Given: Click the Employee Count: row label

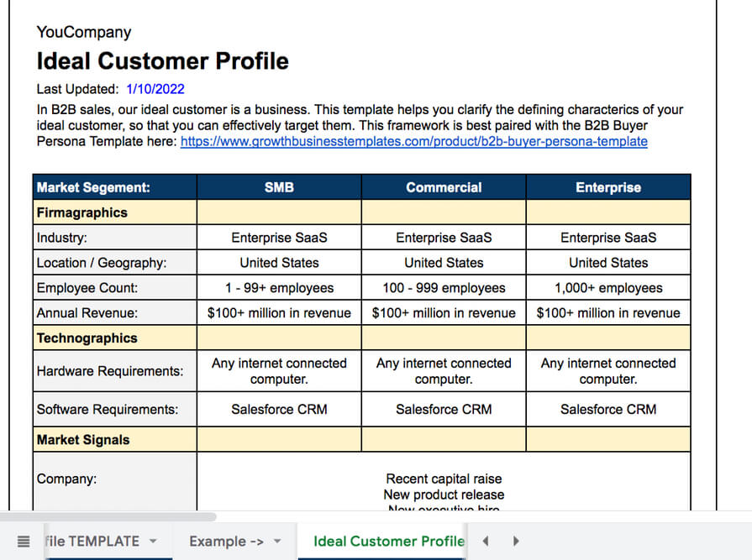Looking at the screenshot, I should pos(115,288).
